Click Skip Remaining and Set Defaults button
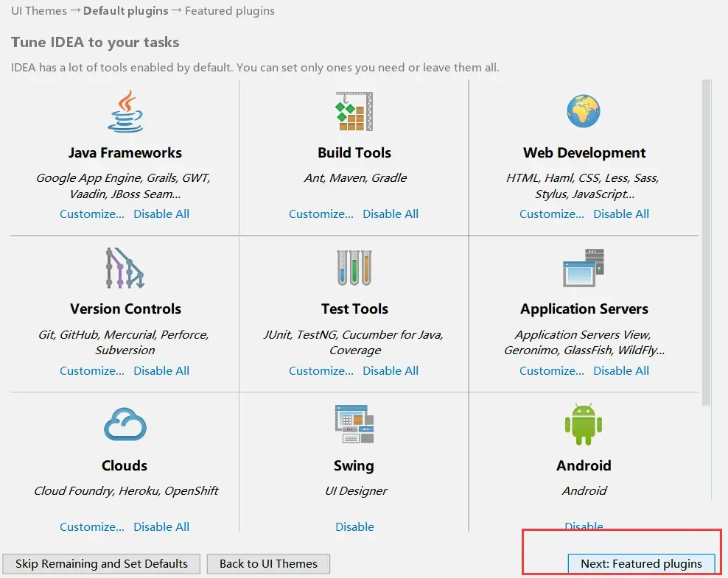This screenshot has height=578, width=728. point(101,563)
